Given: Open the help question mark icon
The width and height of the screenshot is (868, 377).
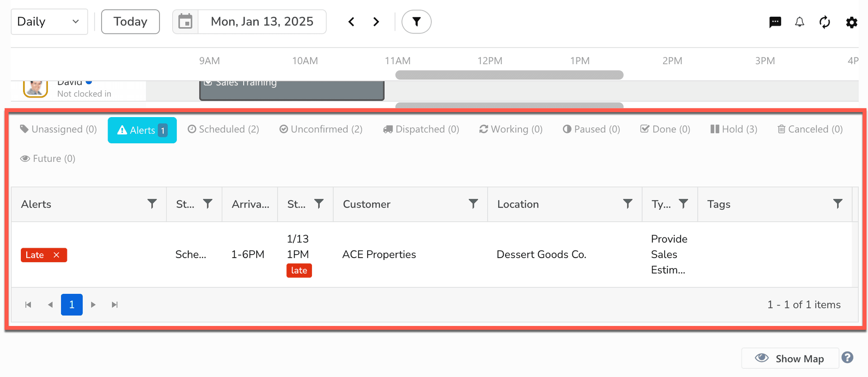Looking at the screenshot, I should coord(848,358).
